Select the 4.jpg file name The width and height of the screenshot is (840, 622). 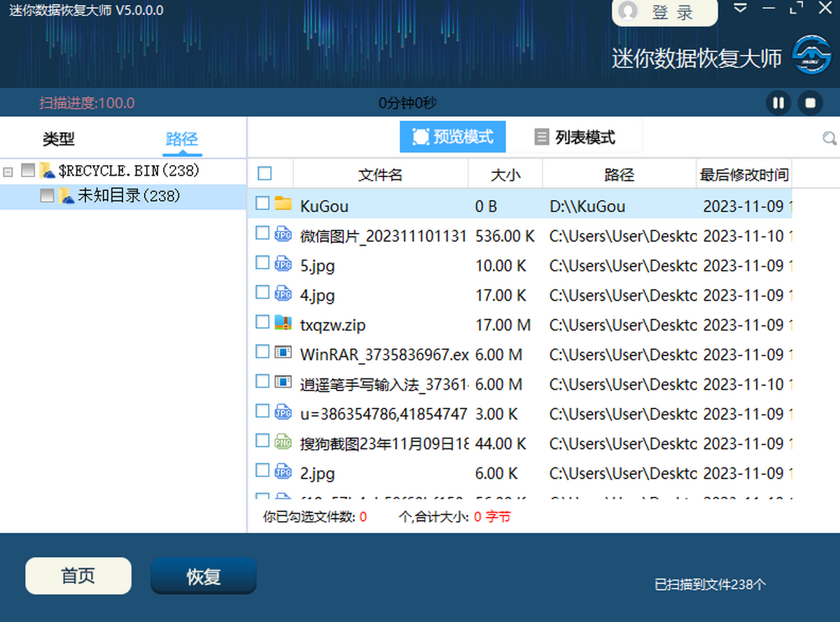click(x=317, y=296)
